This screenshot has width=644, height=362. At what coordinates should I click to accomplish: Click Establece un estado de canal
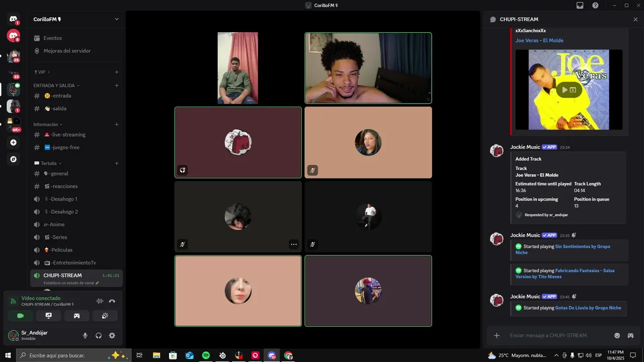point(71,283)
